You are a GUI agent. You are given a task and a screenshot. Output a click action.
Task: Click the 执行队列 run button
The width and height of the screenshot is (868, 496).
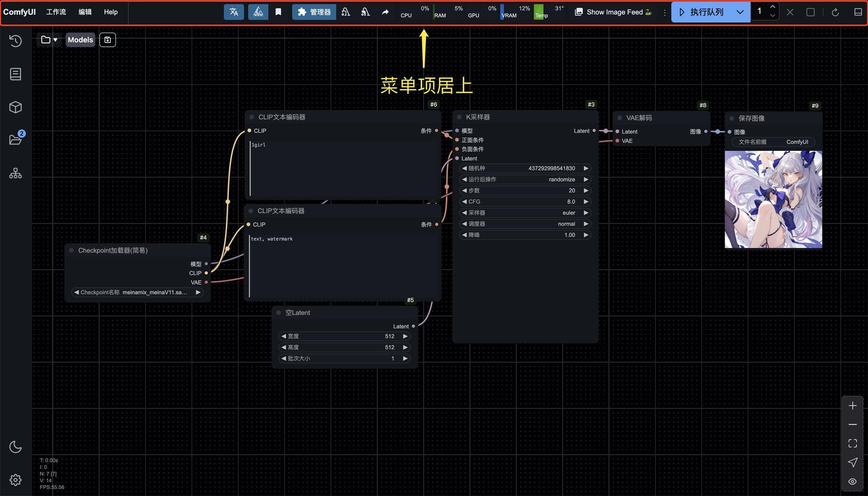tap(702, 12)
